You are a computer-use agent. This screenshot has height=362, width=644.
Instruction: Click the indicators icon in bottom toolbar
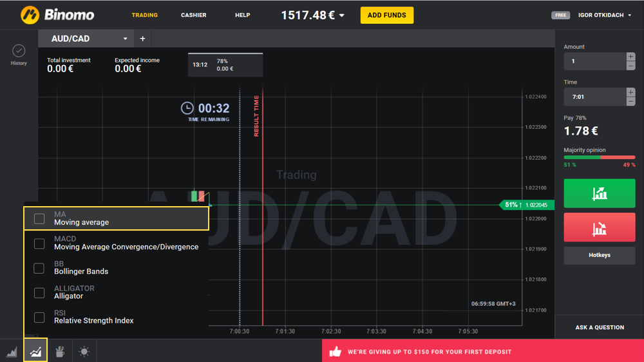tap(35, 352)
